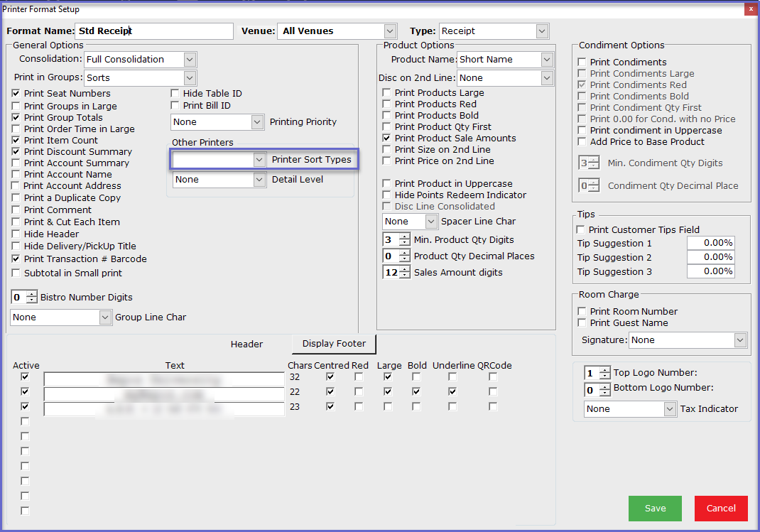Expand the Printer Sort Types dropdown
This screenshot has height=532, width=760.
219,159
